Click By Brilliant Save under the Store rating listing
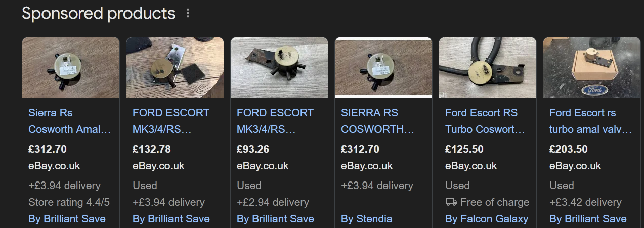Screen dimensions: 644x228 click(67, 219)
